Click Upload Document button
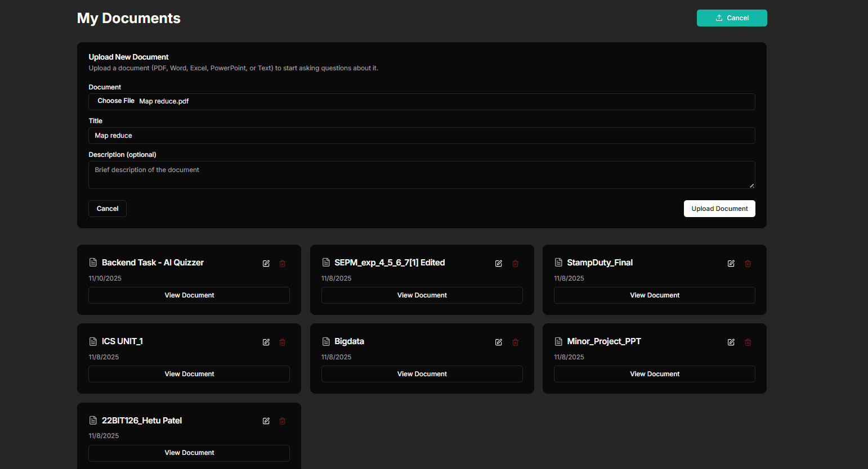Viewport: 868px width, 469px height. 719,209
